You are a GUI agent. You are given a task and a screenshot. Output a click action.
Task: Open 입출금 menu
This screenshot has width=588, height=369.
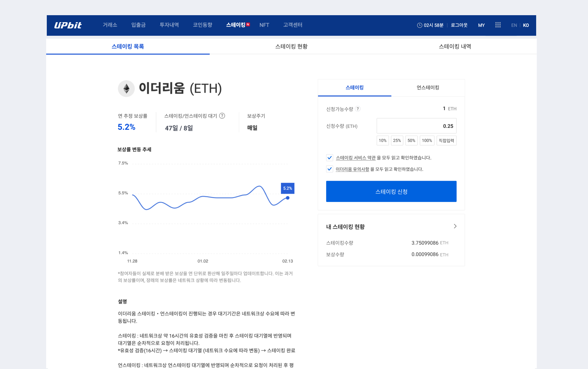tap(138, 25)
